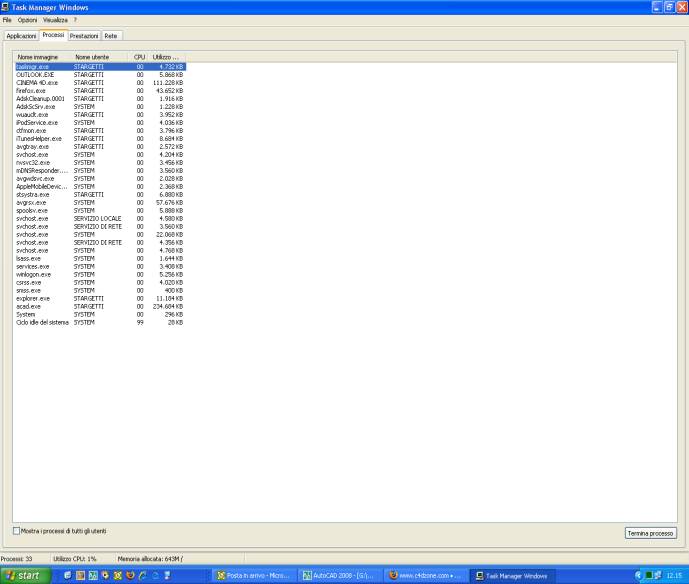The width and height of the screenshot is (689, 584).
Task: Select the spoolsv.exe process row
Action: [100, 210]
